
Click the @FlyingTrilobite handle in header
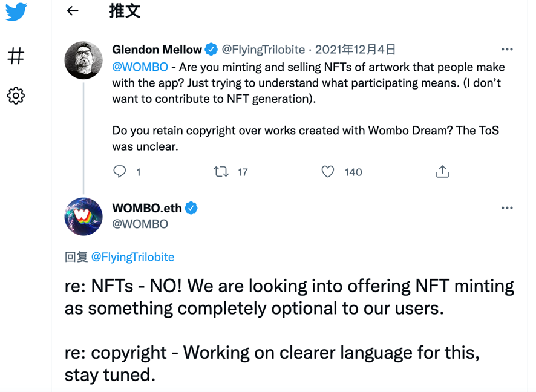pos(263,50)
